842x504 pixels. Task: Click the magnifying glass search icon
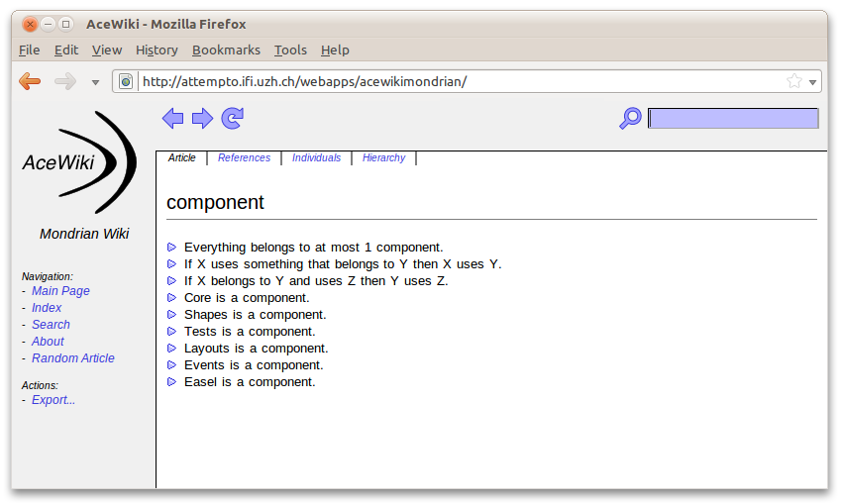[630, 119]
